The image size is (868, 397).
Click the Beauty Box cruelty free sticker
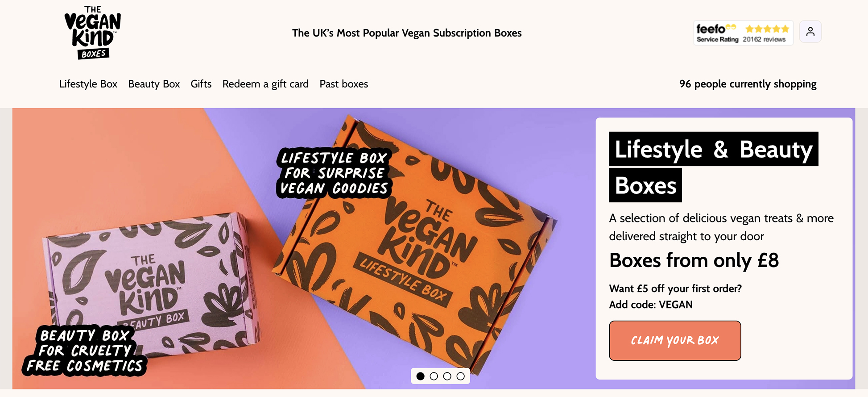tap(85, 351)
